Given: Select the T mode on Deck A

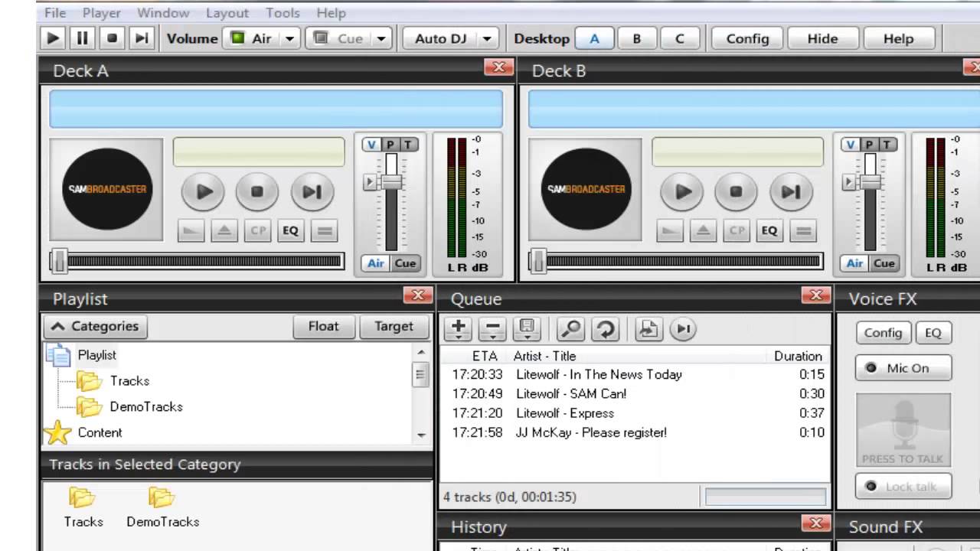Looking at the screenshot, I should tap(408, 145).
